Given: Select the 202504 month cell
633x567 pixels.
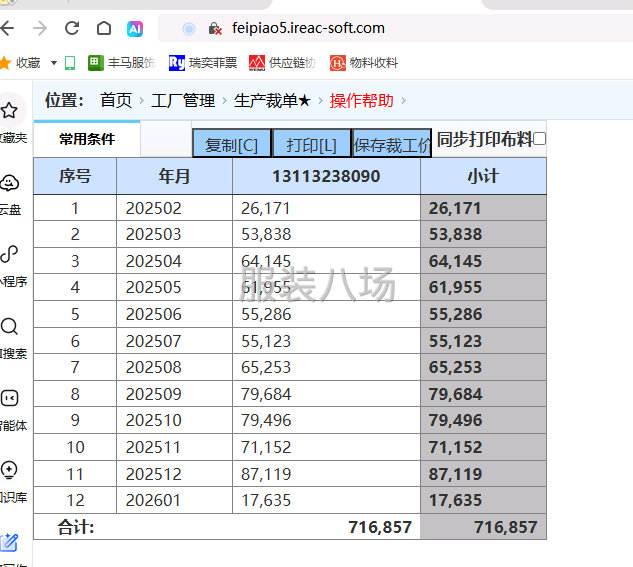Looking at the screenshot, I should (x=174, y=261).
